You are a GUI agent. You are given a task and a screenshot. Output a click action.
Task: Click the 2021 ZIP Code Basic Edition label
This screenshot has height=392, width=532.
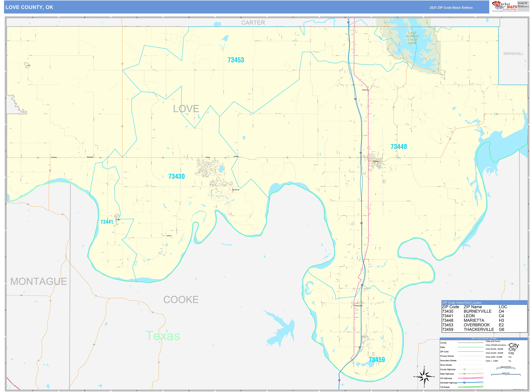click(451, 8)
